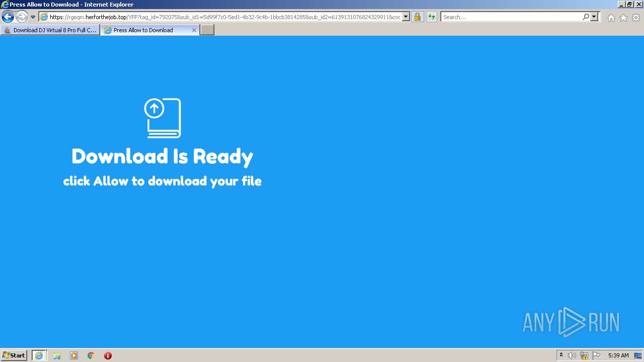Go forward with the Forward arrow button
Screen dimensions: 644x362
pyautogui.click(x=22, y=17)
